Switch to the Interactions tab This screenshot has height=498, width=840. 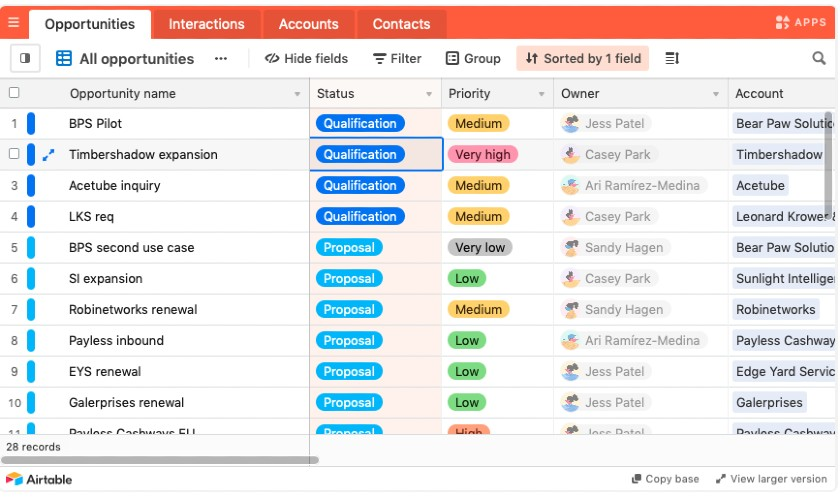pos(206,24)
